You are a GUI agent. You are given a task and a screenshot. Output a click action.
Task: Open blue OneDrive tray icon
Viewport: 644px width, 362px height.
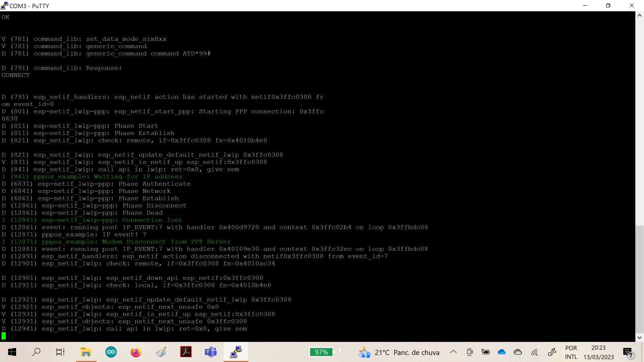tap(502, 352)
